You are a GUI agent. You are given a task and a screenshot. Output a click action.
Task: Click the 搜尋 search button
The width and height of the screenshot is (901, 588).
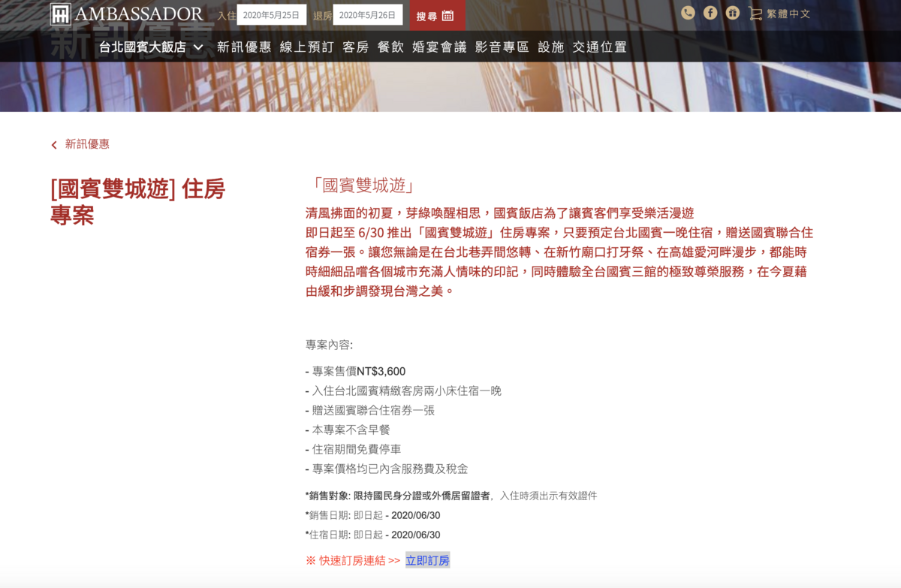(437, 15)
